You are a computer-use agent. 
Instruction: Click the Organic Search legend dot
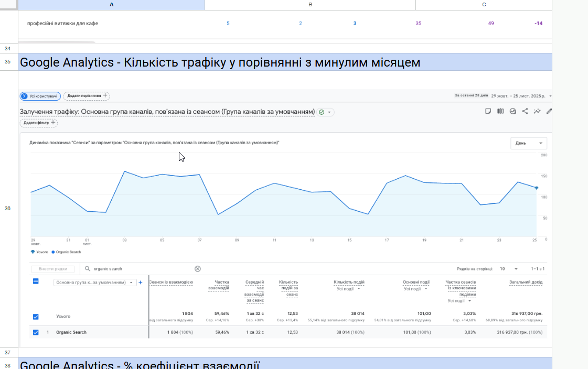click(54, 252)
